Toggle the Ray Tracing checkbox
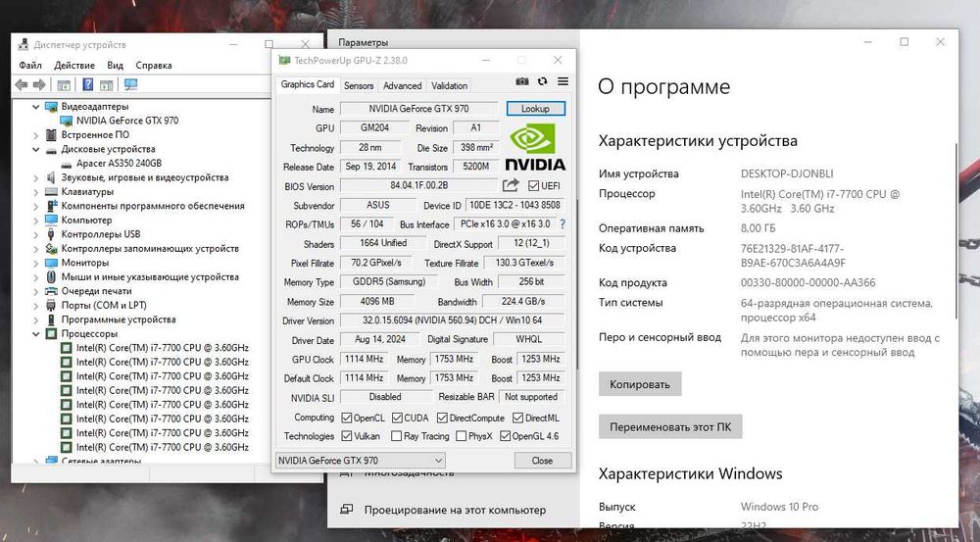Screen dimensions: 980x542 coord(396,436)
